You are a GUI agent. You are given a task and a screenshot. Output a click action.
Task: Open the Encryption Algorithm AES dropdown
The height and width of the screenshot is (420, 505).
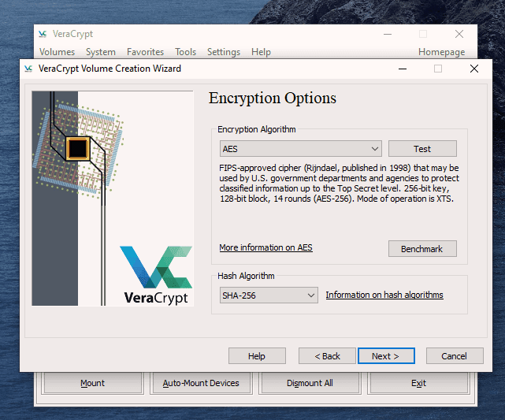tap(300, 149)
